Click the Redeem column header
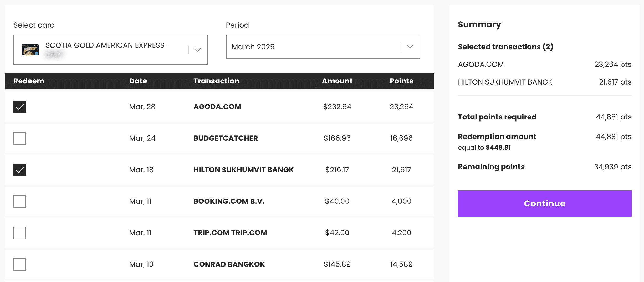Viewport: 644px width, 282px height. pyautogui.click(x=29, y=81)
